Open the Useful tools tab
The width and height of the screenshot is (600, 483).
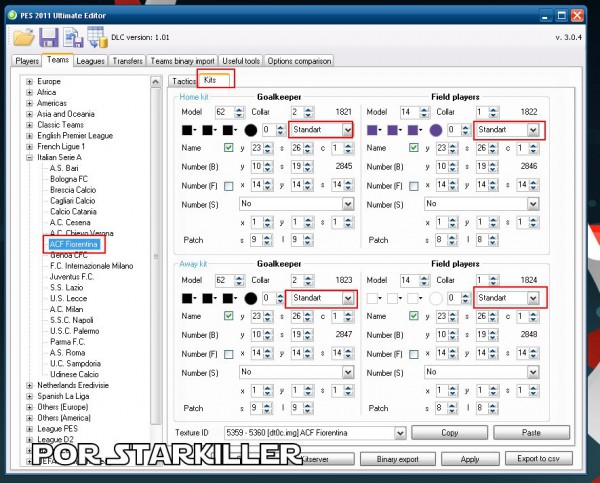pos(241,61)
